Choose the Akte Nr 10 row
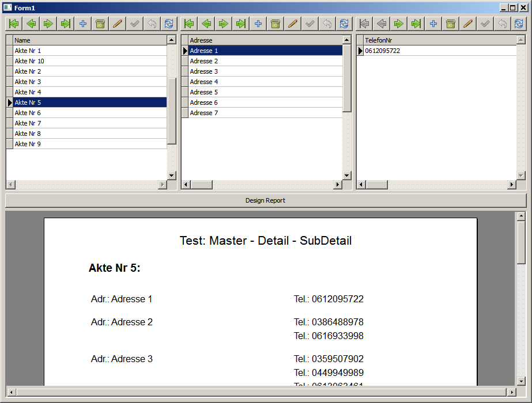 89,61
